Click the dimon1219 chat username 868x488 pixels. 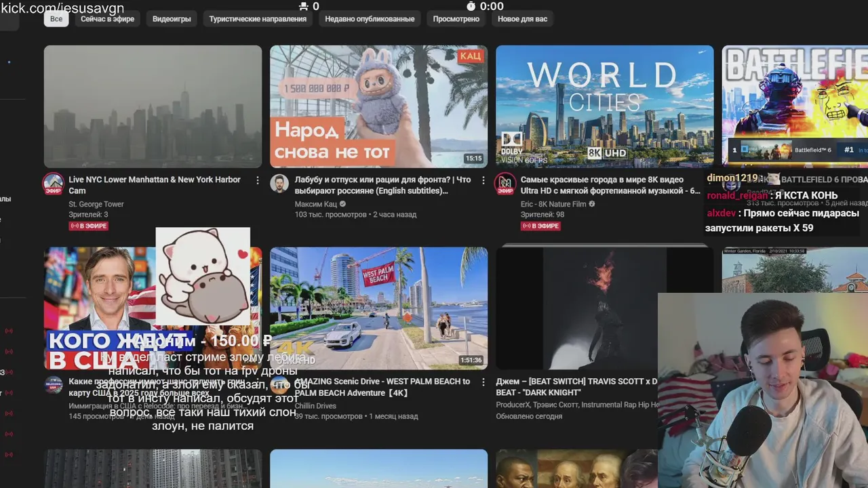[x=732, y=178]
